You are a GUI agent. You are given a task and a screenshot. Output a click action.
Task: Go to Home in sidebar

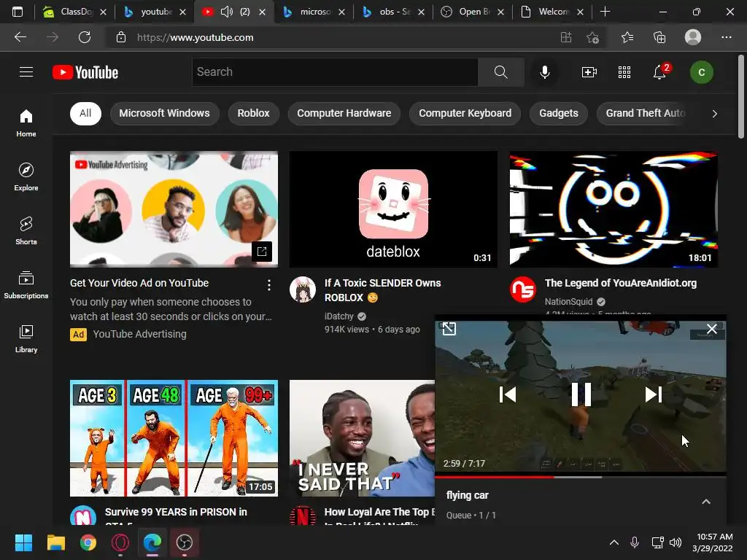point(26,122)
